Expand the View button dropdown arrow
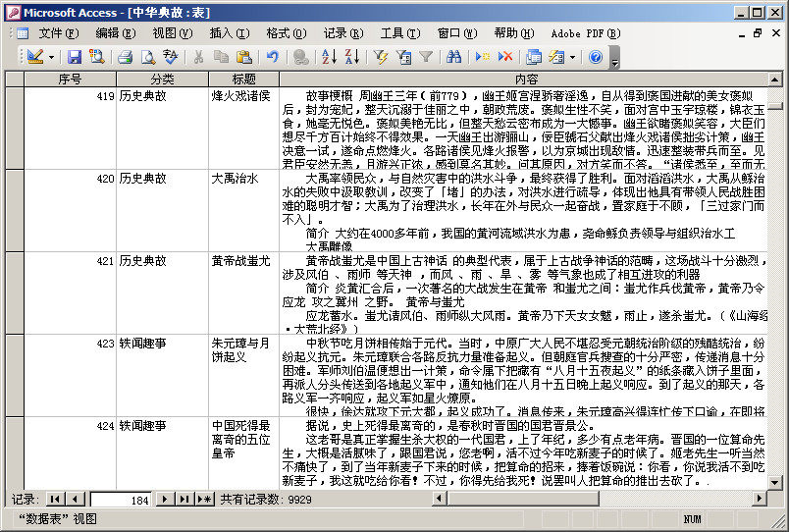 click(x=51, y=57)
